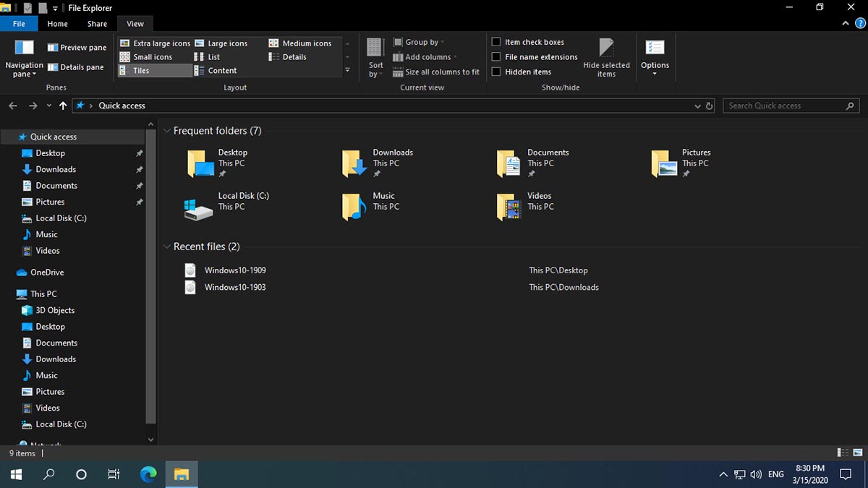This screenshot has width=868, height=488.
Task: Open the Windows Start menu
Action: pos(17,475)
